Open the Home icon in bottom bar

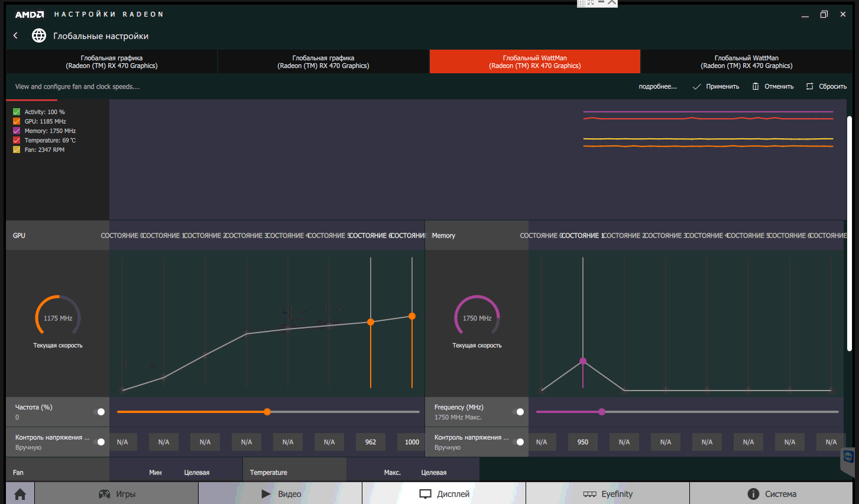click(x=20, y=494)
